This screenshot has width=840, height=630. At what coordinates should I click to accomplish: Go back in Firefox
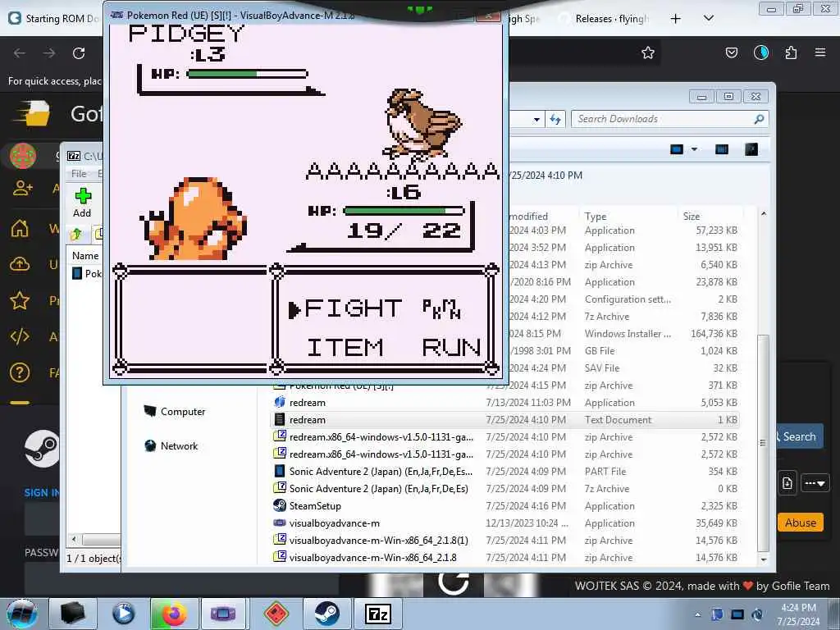[20, 53]
